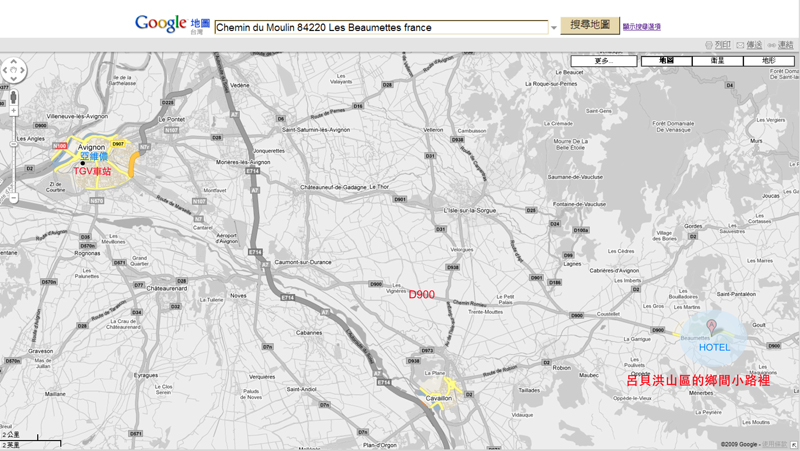Click the 連結 link option

coord(786,45)
